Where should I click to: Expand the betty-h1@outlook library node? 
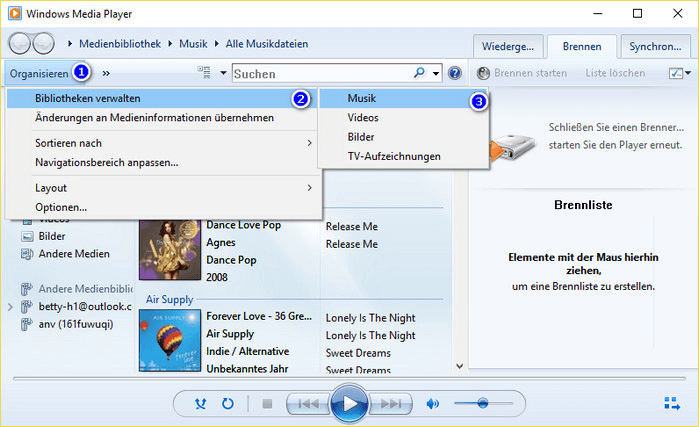click(11, 307)
